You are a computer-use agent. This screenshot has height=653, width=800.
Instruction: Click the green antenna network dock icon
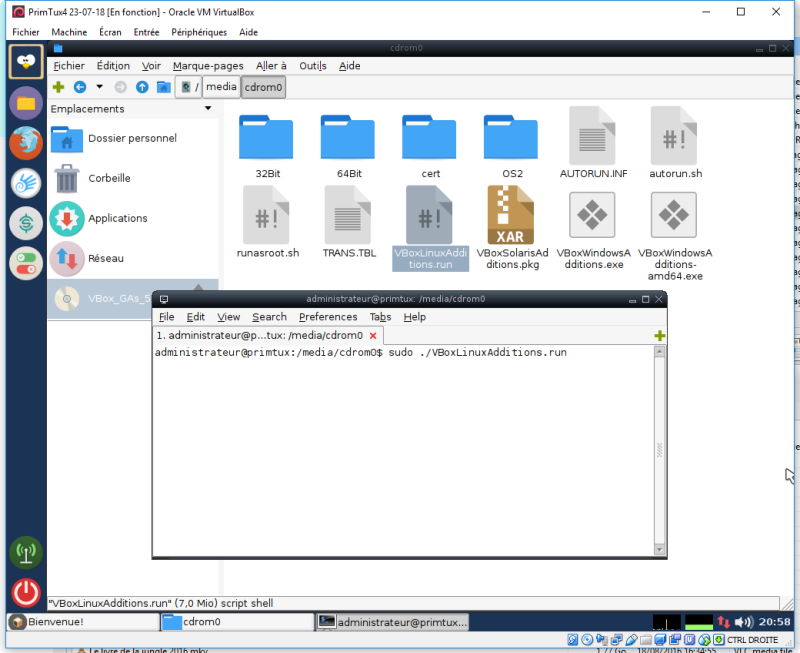click(26, 552)
